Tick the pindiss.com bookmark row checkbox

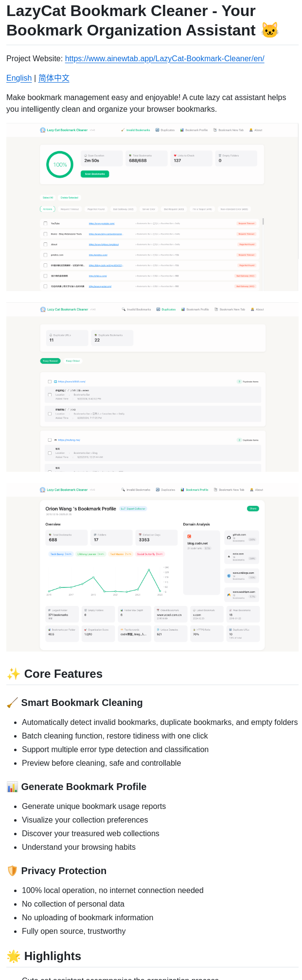46,255
